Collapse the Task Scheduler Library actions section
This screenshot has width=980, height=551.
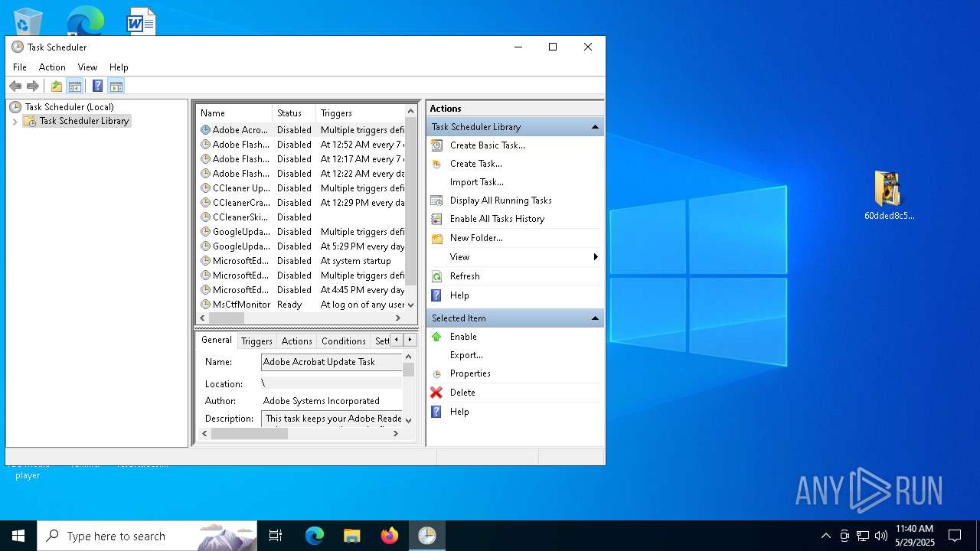coord(595,127)
